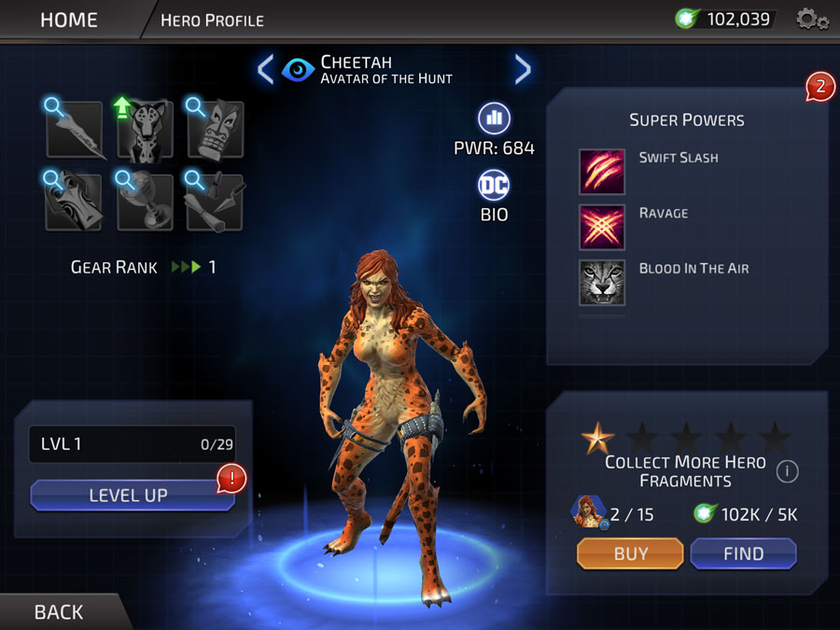
Task: Open the Swift Slash power icon
Action: click(x=602, y=172)
